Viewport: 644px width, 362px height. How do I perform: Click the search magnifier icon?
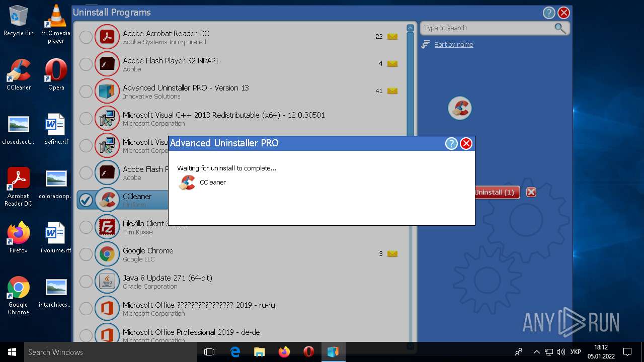(560, 28)
